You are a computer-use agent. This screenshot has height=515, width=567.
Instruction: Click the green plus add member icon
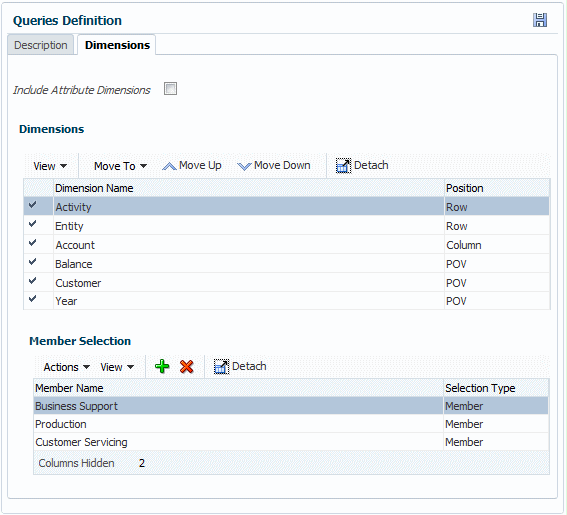click(x=162, y=366)
